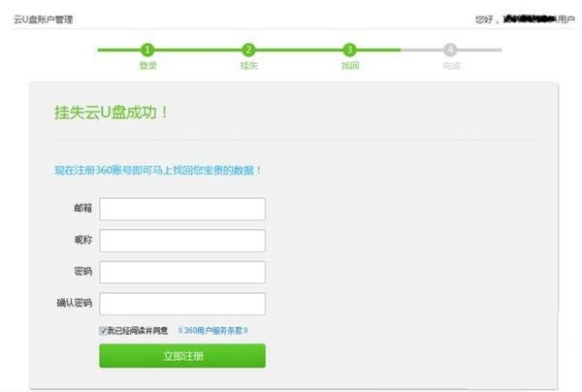Screen dimensions: 582x392
Task: Open the 360用户服务条款 link
Action: pyautogui.click(x=212, y=331)
